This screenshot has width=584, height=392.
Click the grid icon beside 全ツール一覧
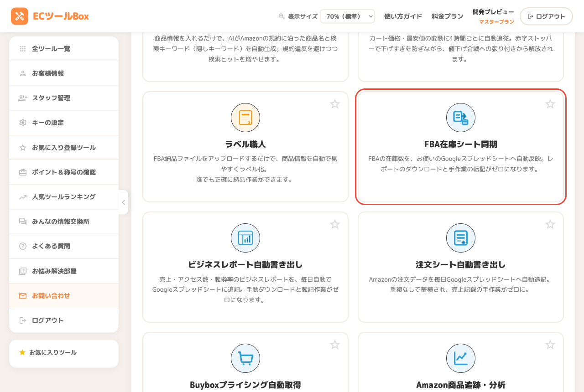pos(23,49)
